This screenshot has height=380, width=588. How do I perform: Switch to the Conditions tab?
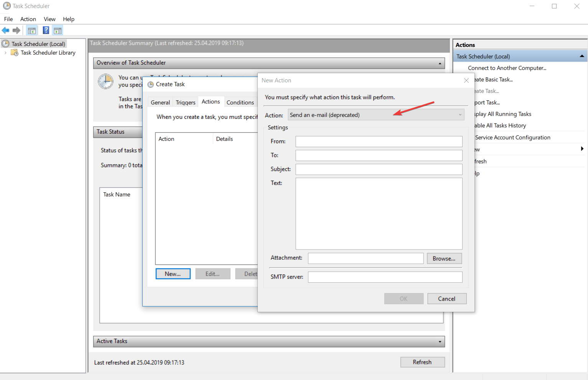click(x=240, y=102)
